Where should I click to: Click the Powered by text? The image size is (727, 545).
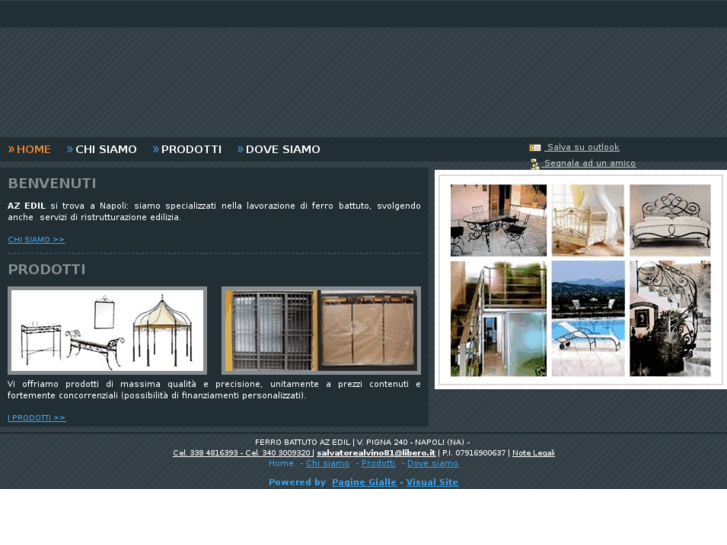pos(297,482)
